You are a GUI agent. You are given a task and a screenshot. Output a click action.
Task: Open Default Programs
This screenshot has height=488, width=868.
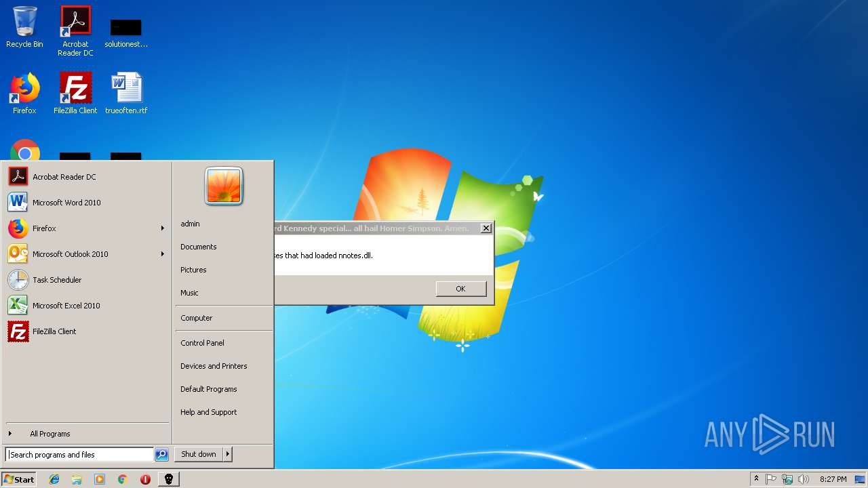point(223,389)
